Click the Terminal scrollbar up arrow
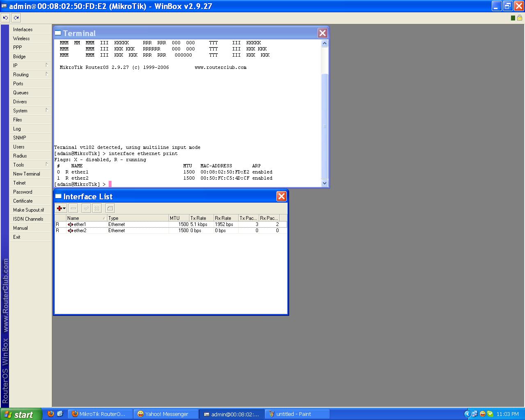This screenshot has height=420, width=525. coord(324,43)
